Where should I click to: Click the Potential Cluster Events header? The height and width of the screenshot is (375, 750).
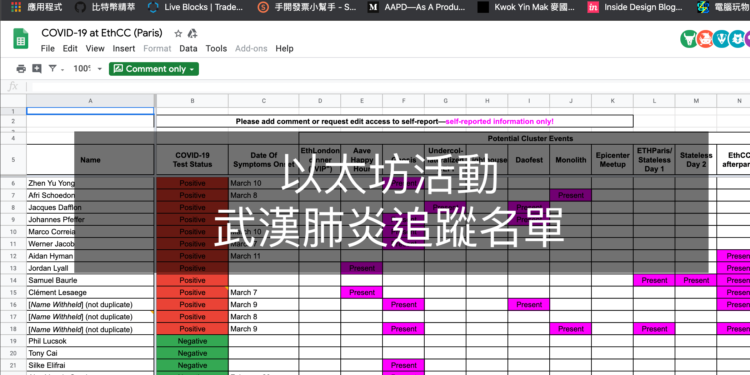click(x=530, y=138)
